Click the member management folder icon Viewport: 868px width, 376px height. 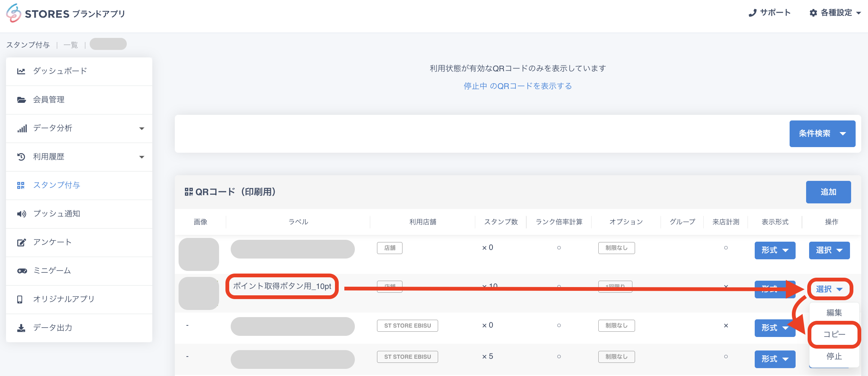click(x=21, y=100)
